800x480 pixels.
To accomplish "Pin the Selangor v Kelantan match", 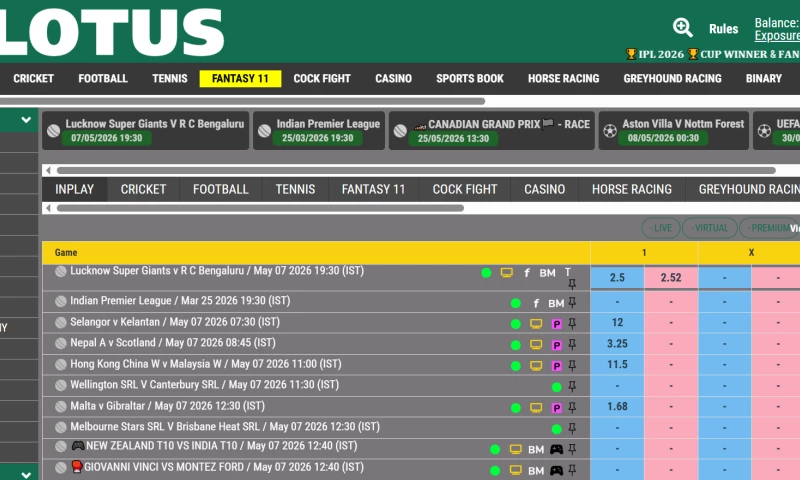I will (x=572, y=323).
